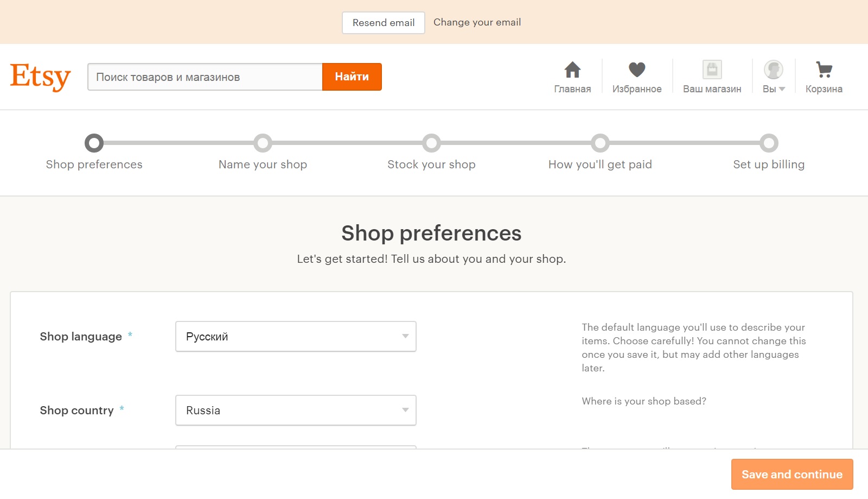Open the Shop language dropdown showing Русский
This screenshot has width=868, height=499.
pos(296,336)
